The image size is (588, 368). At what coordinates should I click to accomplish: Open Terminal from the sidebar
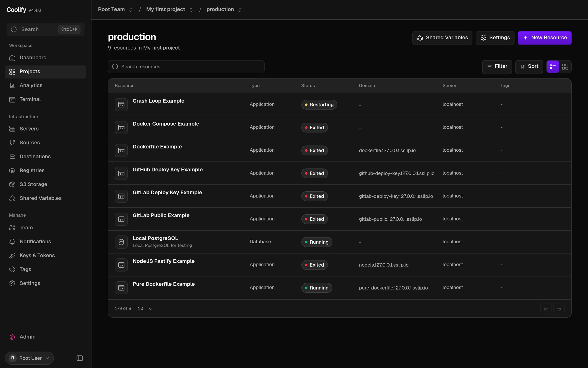(45, 99)
